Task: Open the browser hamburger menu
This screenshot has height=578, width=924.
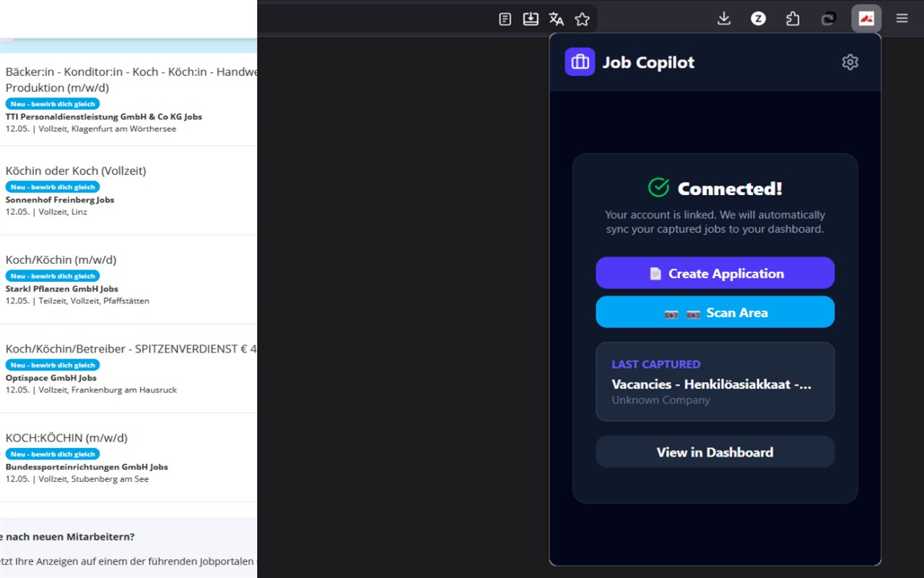Action: [902, 19]
